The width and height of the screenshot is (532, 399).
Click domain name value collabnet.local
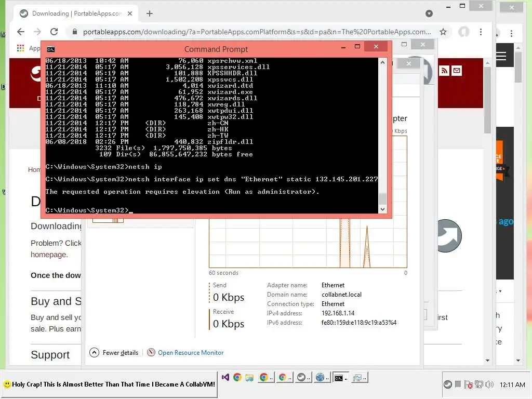click(342, 295)
